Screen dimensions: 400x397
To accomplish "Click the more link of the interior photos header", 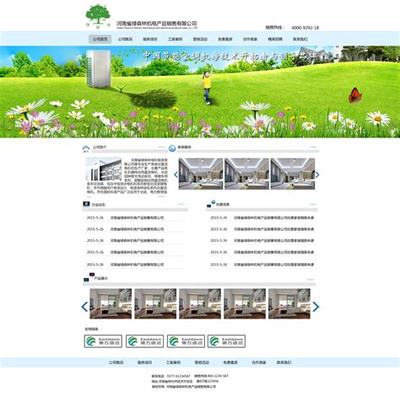I will tap(313, 147).
